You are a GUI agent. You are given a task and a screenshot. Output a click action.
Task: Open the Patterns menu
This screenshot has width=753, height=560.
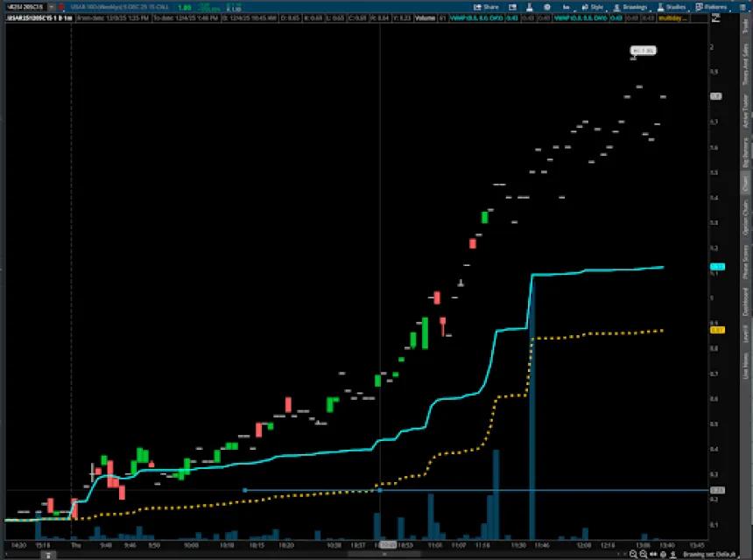pos(711,7)
